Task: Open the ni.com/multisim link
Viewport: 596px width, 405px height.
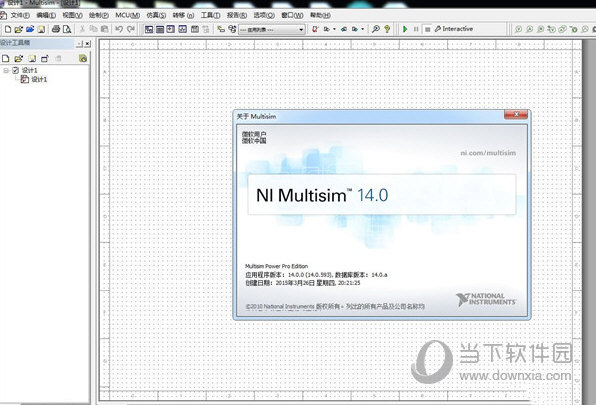Action: point(488,153)
